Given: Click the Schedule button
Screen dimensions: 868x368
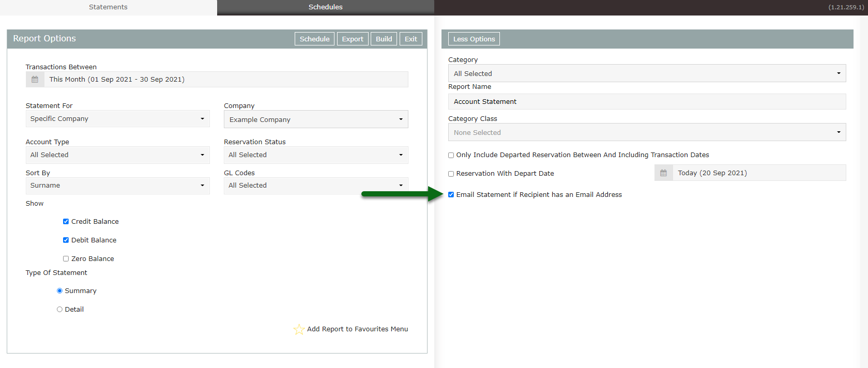Looking at the screenshot, I should tap(314, 39).
